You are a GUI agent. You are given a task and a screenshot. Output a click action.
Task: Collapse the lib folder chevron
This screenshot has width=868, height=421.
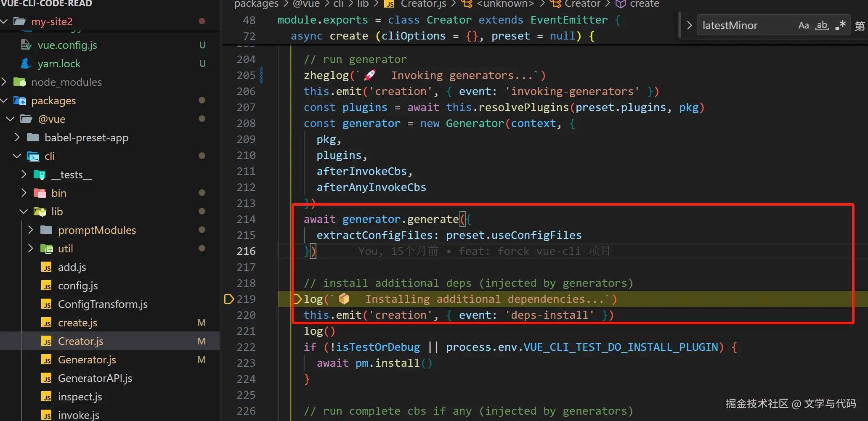[x=24, y=211]
